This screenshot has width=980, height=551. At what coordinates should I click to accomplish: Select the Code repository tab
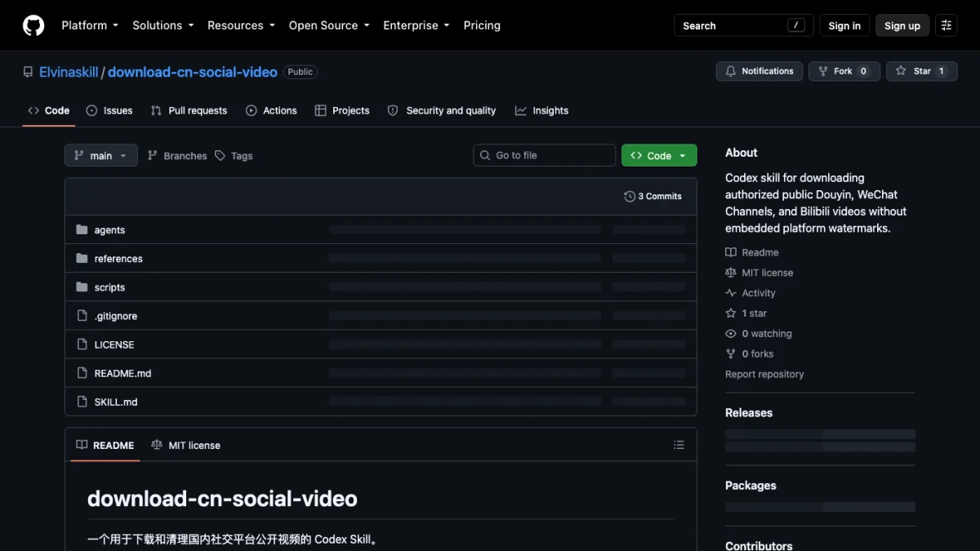[x=49, y=110]
